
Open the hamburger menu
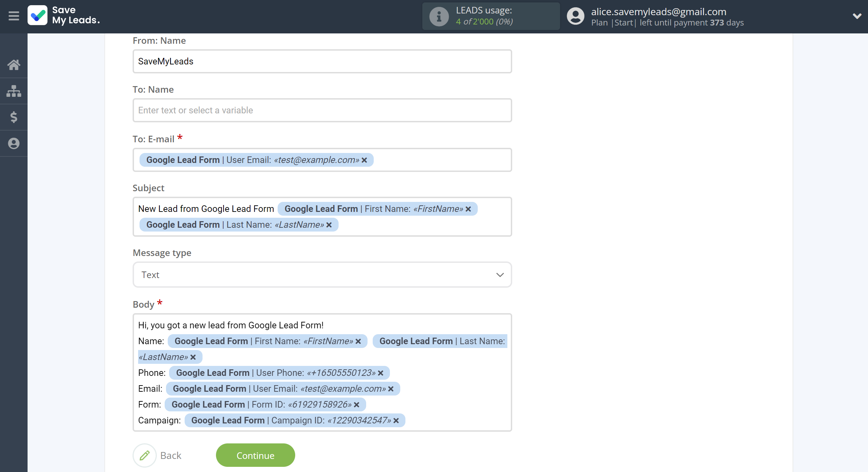pos(14,16)
